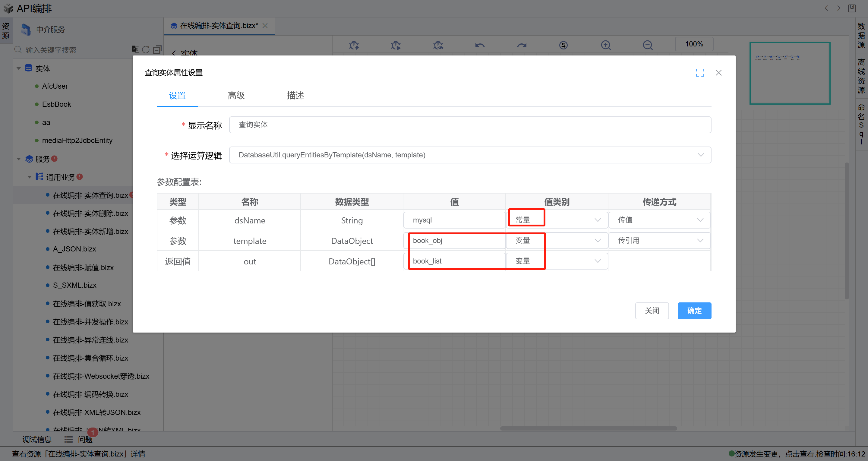Click the zoom in magnifier icon

click(x=605, y=45)
